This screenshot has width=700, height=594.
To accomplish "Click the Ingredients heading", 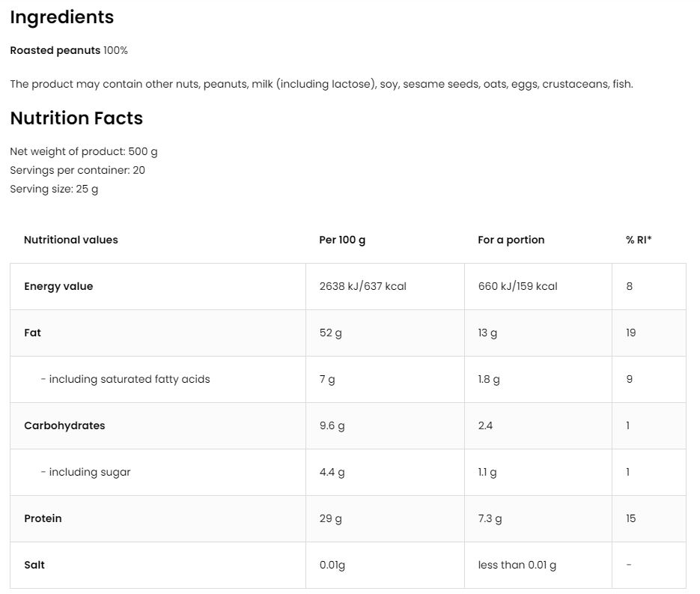I will point(61,17).
